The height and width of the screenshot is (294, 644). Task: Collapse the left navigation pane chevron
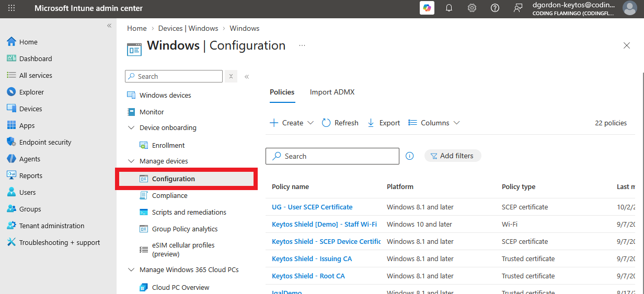109,26
